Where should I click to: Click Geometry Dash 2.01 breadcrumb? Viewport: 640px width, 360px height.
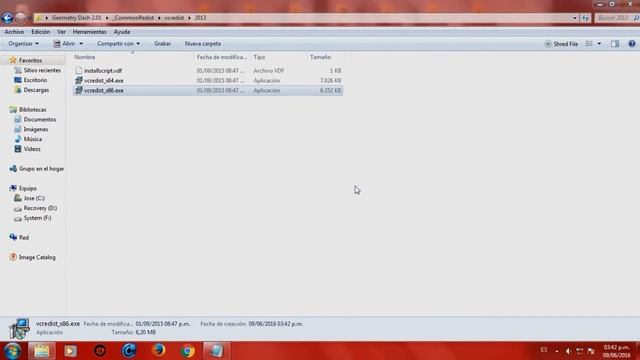coord(76,18)
